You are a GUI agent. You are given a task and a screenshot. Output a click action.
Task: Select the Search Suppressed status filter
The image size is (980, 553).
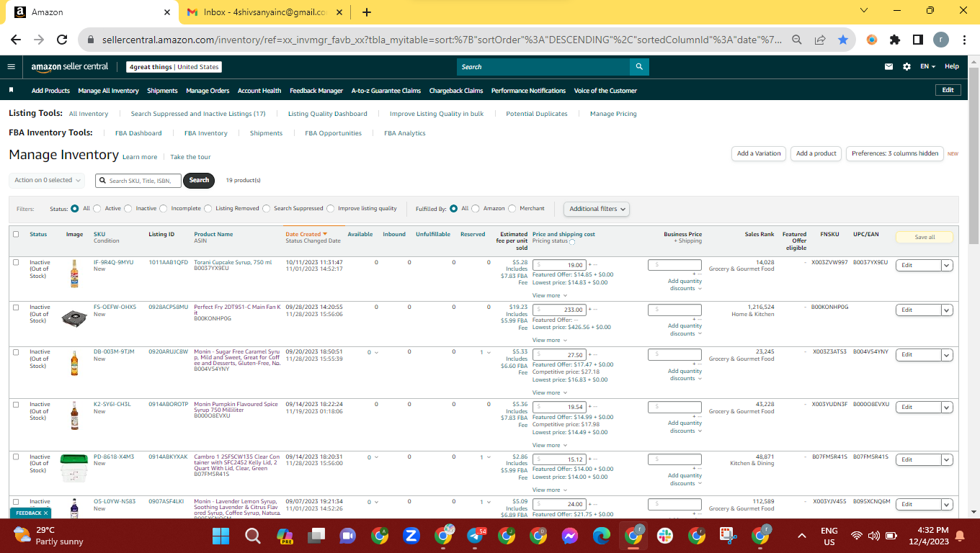coord(267,209)
